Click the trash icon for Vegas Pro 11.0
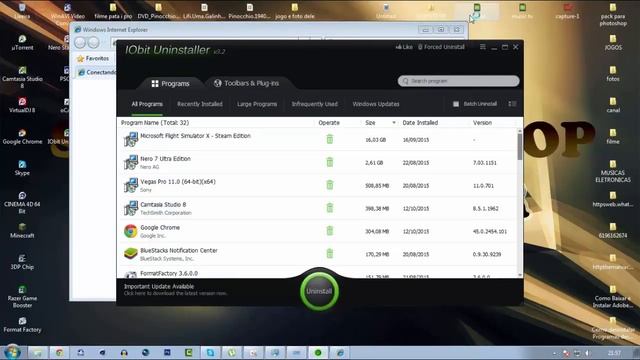The height and width of the screenshot is (360, 640). (329, 185)
